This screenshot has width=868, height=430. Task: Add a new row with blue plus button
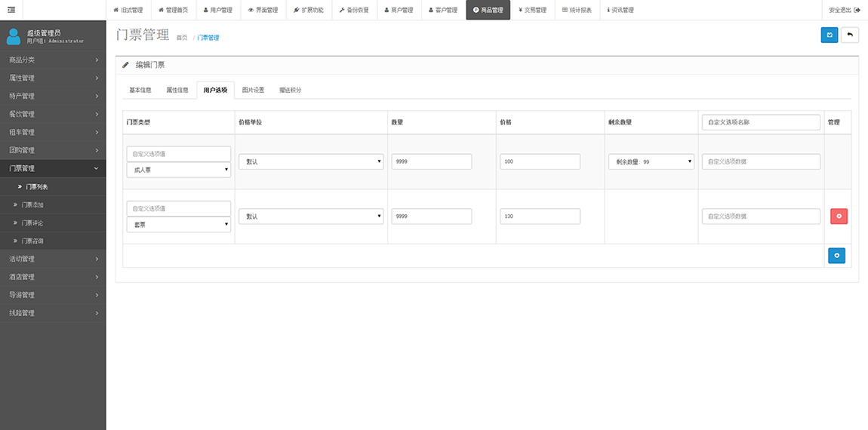coord(836,256)
